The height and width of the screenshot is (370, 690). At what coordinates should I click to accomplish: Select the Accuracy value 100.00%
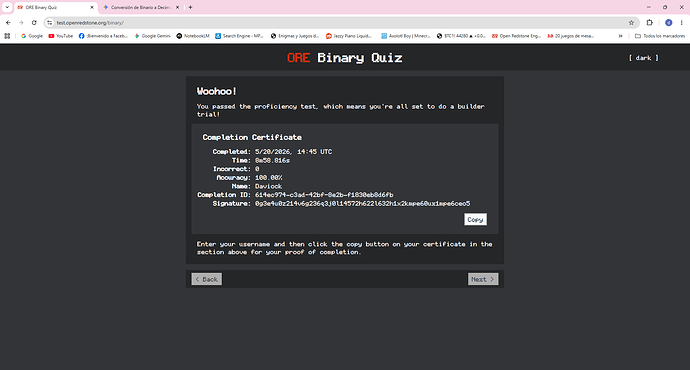[x=268, y=177]
